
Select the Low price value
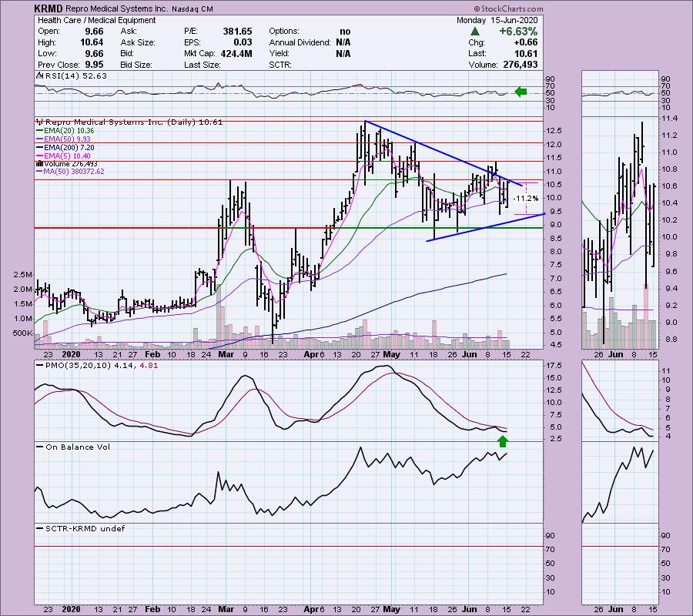point(94,53)
